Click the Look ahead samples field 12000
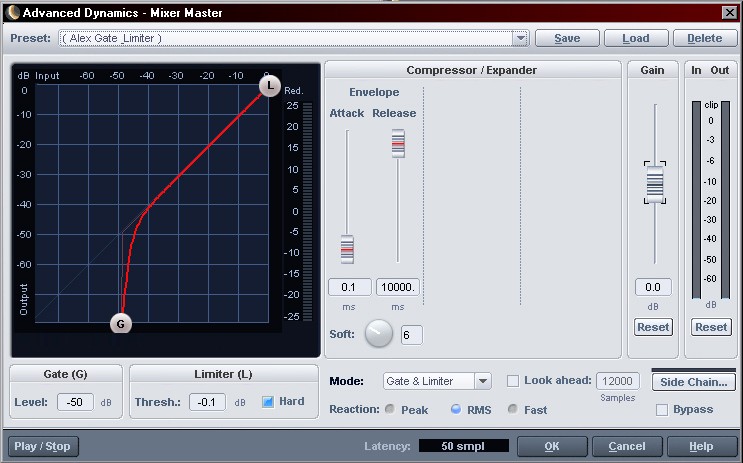Screen dimensions: 743x463 [x=617, y=381]
